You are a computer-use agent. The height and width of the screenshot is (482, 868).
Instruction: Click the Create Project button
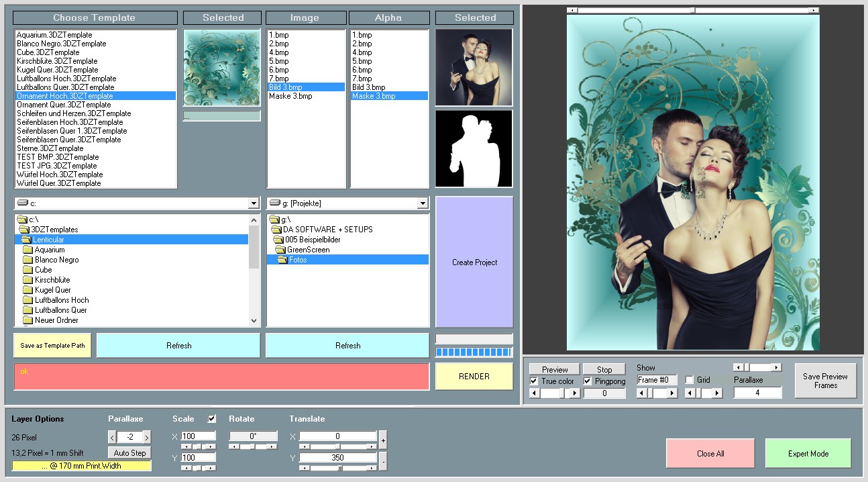(x=474, y=262)
